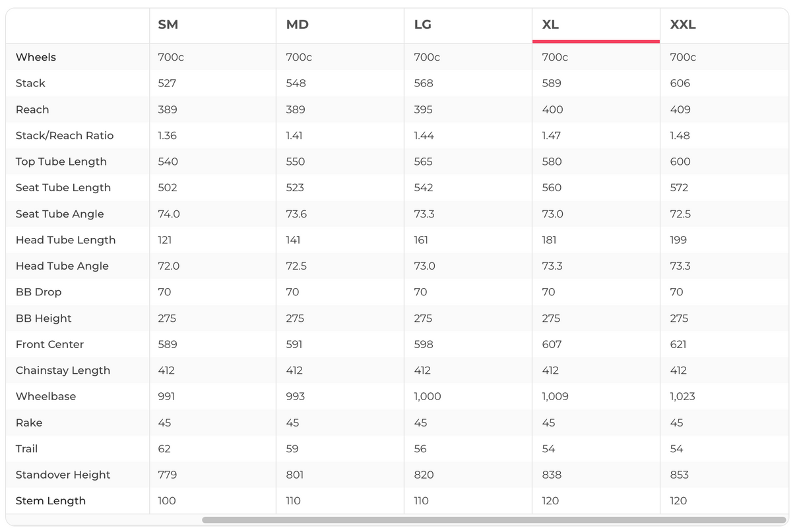Click the Chainstay Length row label
801x532 pixels.
pos(63,370)
